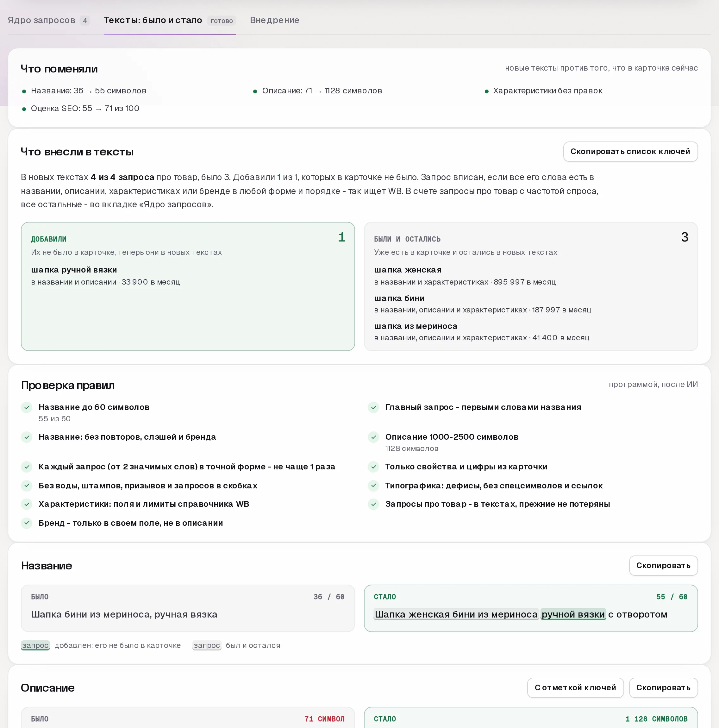Click «Скопировать» button in Название section
This screenshot has width=719, height=728.
(x=663, y=565)
